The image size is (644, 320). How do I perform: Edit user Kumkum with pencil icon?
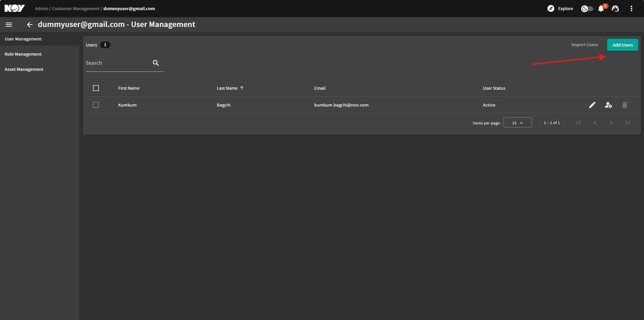pos(592,105)
